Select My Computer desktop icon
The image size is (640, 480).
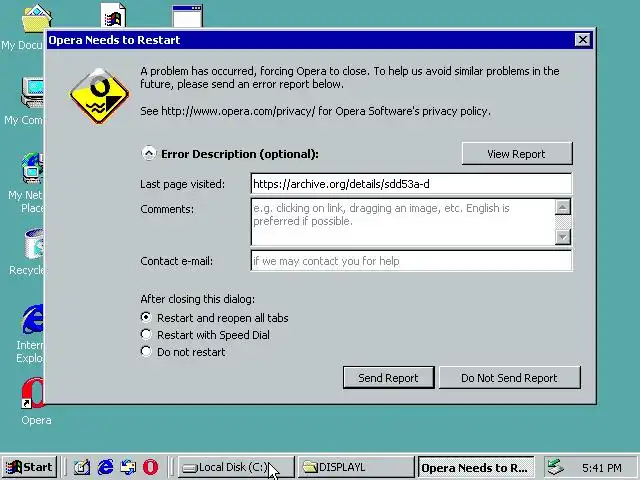[33, 93]
